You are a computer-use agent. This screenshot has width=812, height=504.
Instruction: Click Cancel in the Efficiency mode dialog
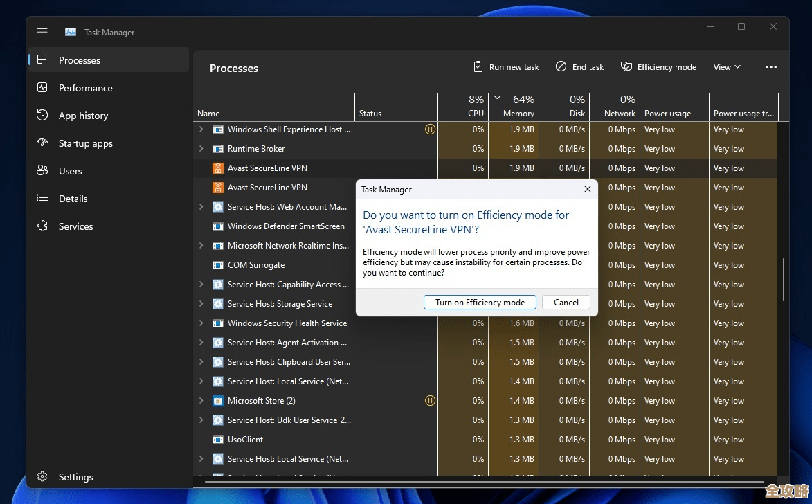pyautogui.click(x=566, y=302)
